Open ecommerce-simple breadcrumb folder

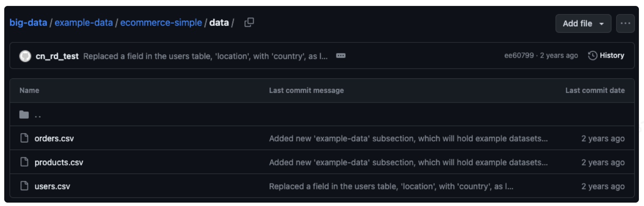[161, 22]
